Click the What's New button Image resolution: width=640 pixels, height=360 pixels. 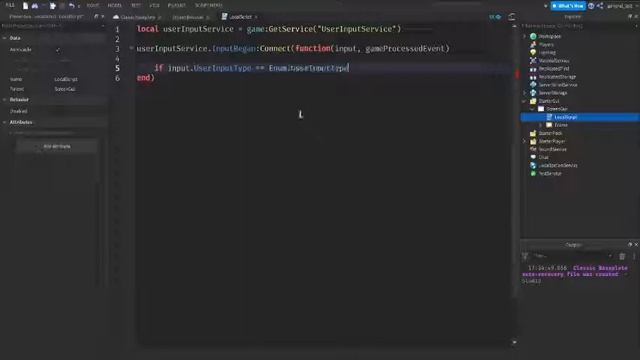(568, 6)
